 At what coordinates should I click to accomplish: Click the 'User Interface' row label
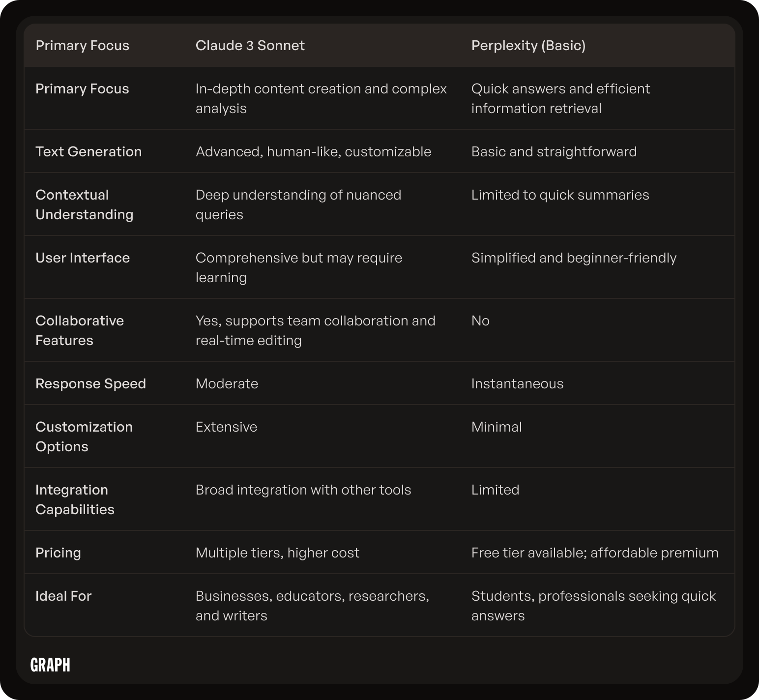coord(83,258)
